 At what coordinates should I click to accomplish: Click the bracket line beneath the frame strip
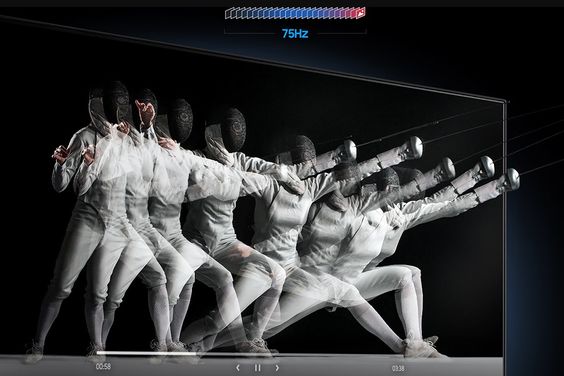click(295, 33)
